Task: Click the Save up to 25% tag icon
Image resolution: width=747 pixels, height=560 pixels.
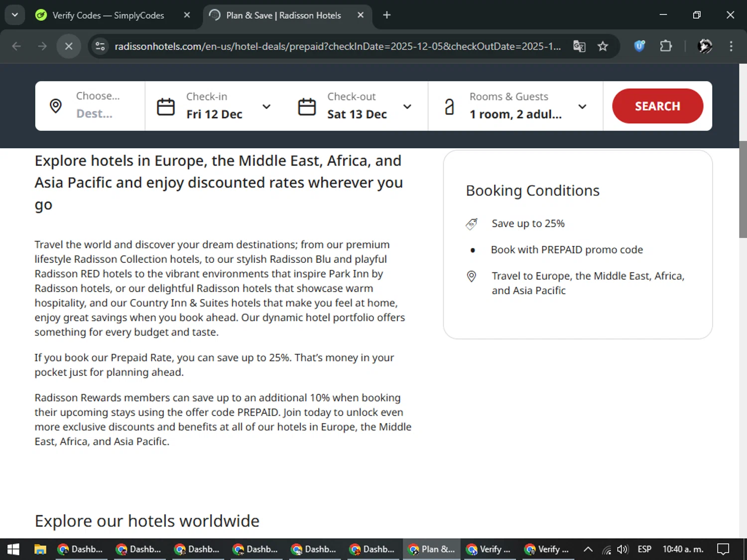Action: tap(472, 224)
